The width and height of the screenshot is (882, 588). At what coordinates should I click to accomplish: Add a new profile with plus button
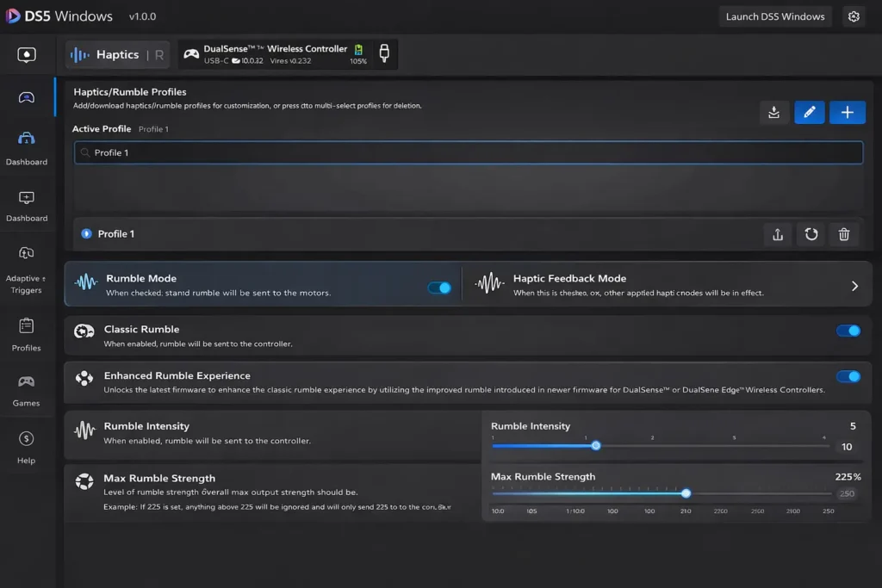[847, 112]
